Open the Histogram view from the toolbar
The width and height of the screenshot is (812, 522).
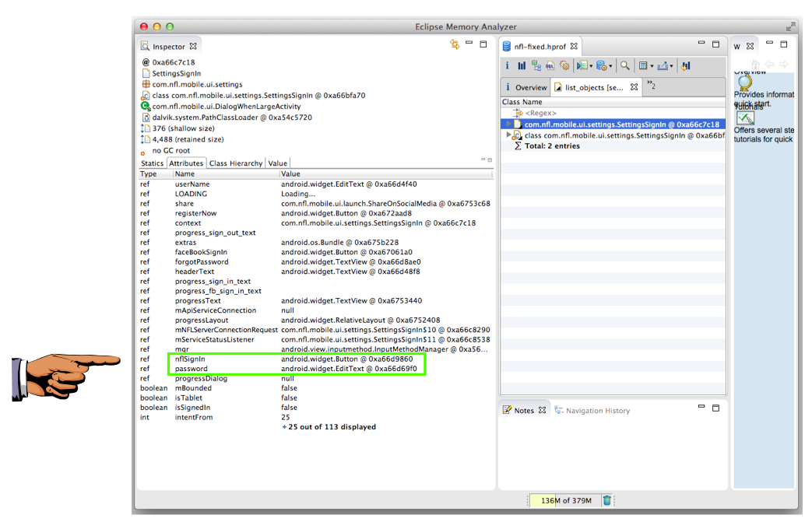point(522,66)
